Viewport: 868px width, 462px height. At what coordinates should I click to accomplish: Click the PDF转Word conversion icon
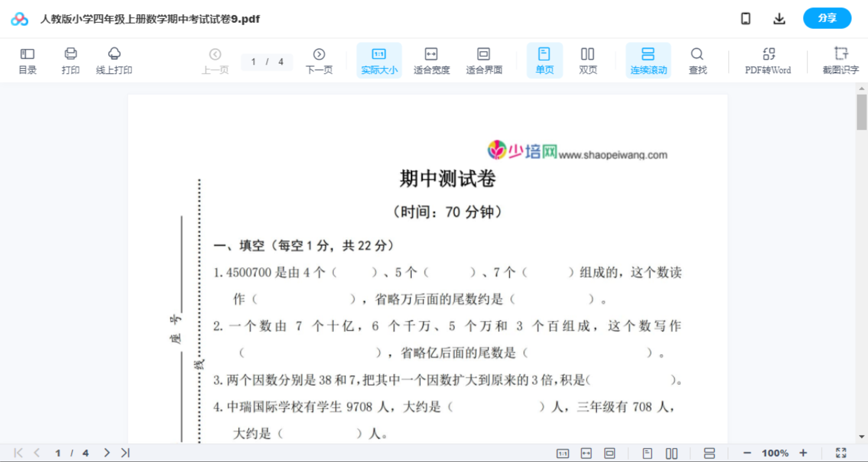tap(767, 60)
